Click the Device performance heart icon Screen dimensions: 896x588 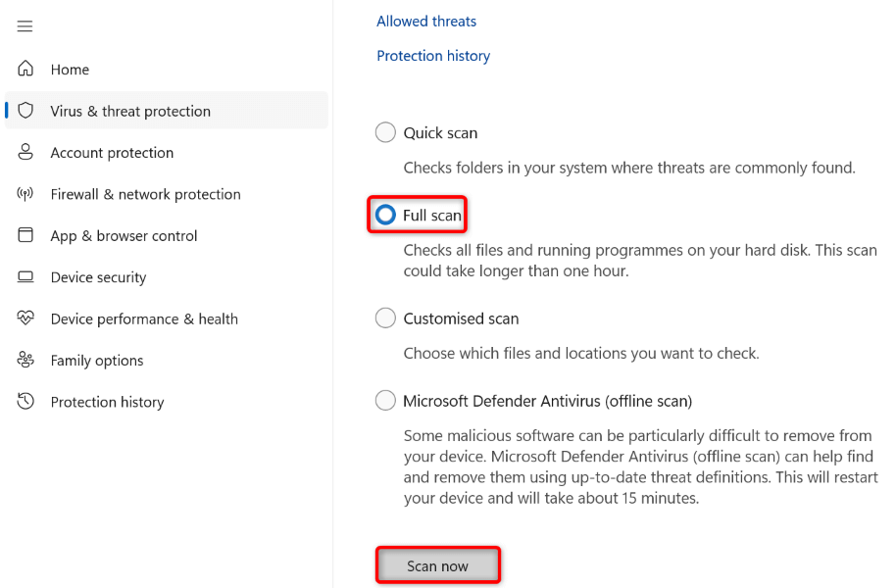click(x=26, y=318)
